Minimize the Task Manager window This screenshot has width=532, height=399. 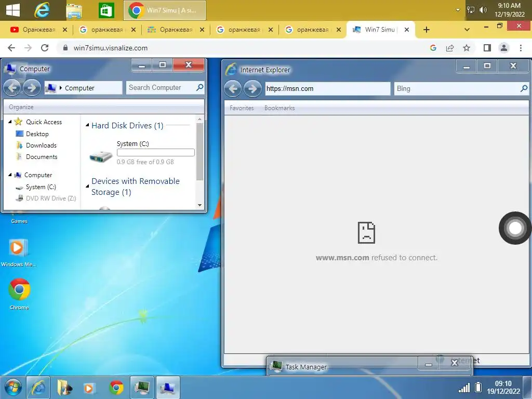point(429,364)
